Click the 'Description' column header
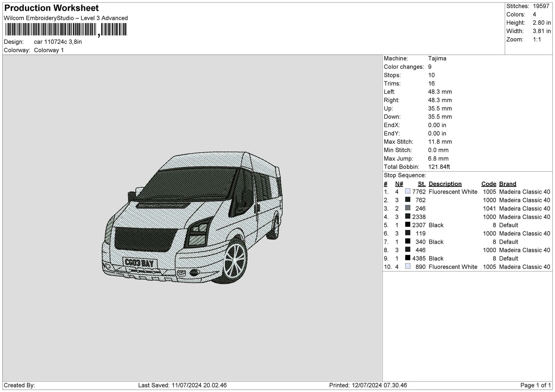 445,184
